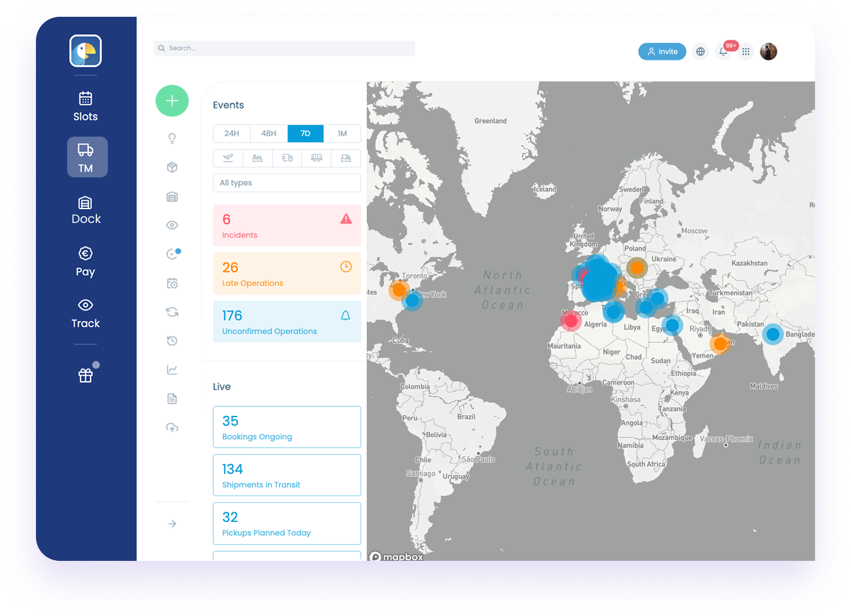Toggle the airplane transport filter
The width and height of the screenshot is (851, 616).
[228, 158]
